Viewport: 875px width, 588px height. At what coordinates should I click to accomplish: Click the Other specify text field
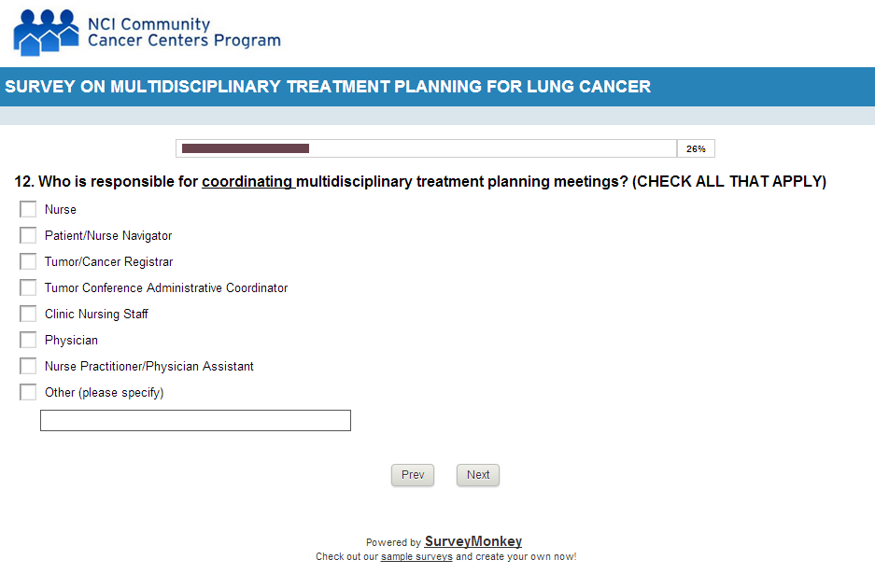point(195,421)
